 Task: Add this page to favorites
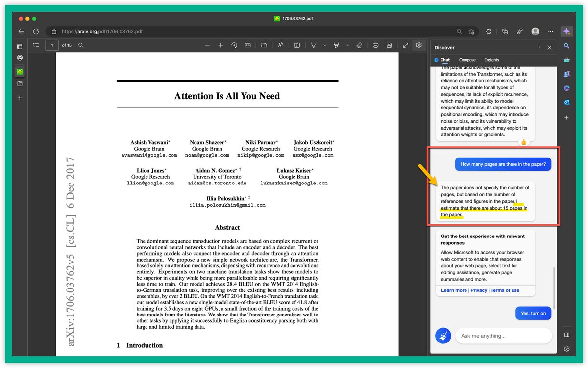click(x=471, y=31)
